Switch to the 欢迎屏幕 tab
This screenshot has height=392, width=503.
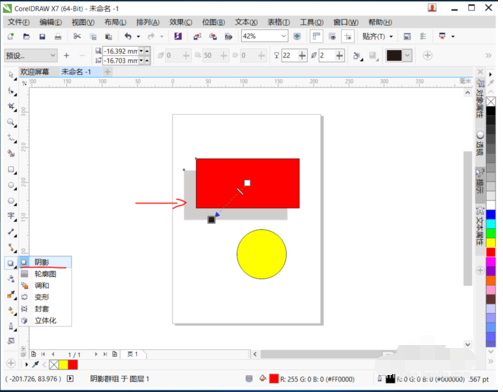(35, 72)
